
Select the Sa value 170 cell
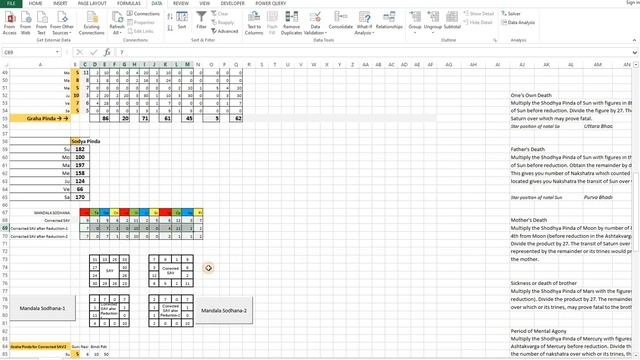point(80,197)
